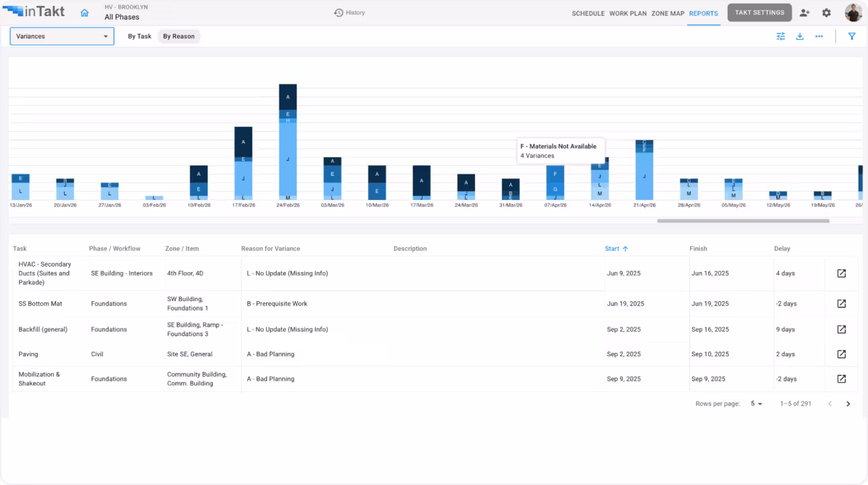Click the Takt Settings button
The height and width of the screenshot is (485, 868).
click(759, 12)
